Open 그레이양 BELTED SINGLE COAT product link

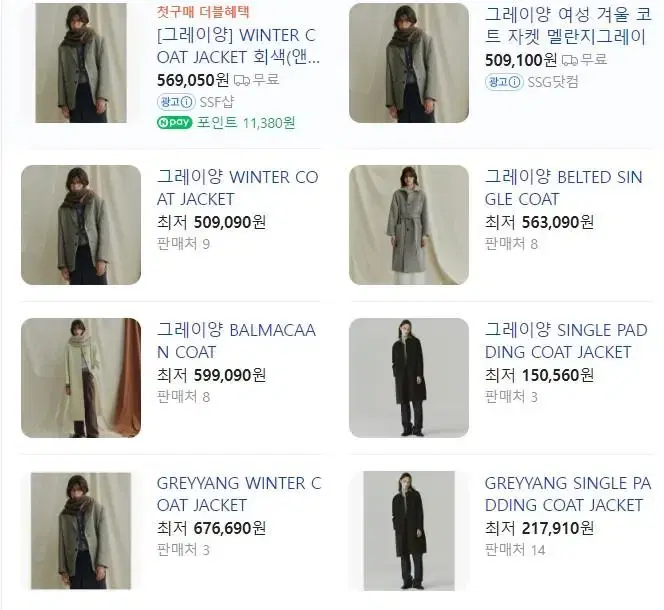pos(564,188)
